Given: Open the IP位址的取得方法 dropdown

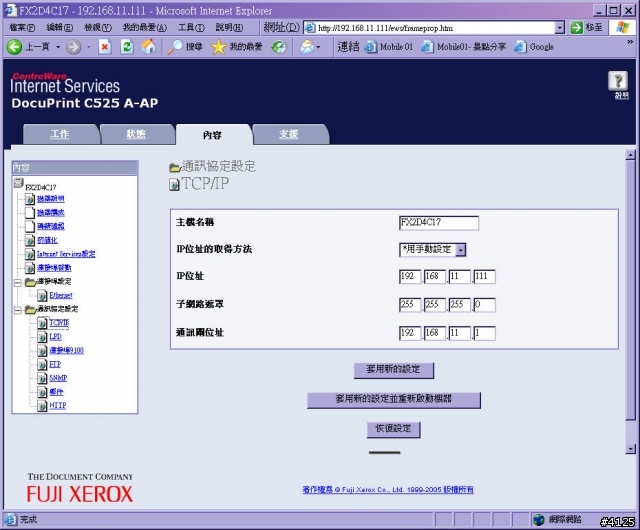Looking at the screenshot, I should coord(460,249).
